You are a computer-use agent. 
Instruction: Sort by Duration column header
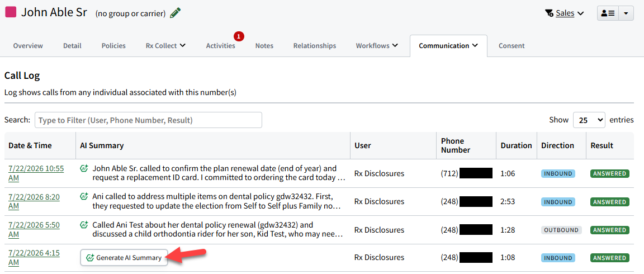517,145
